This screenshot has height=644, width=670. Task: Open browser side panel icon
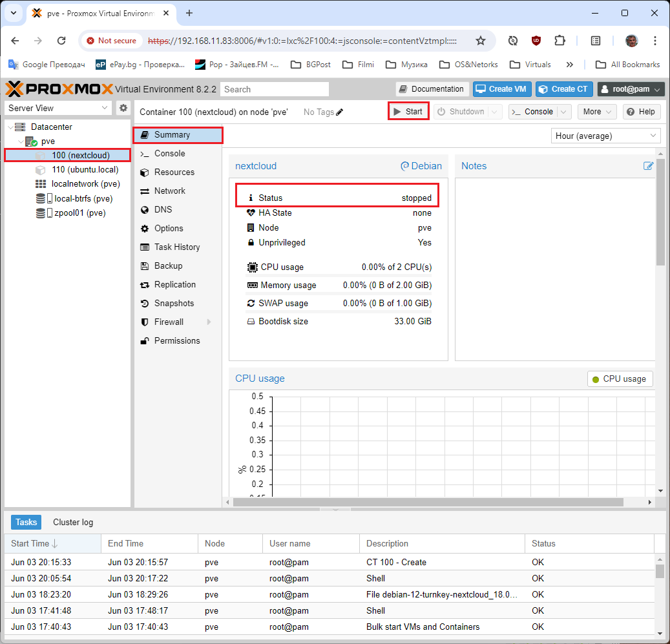click(596, 41)
